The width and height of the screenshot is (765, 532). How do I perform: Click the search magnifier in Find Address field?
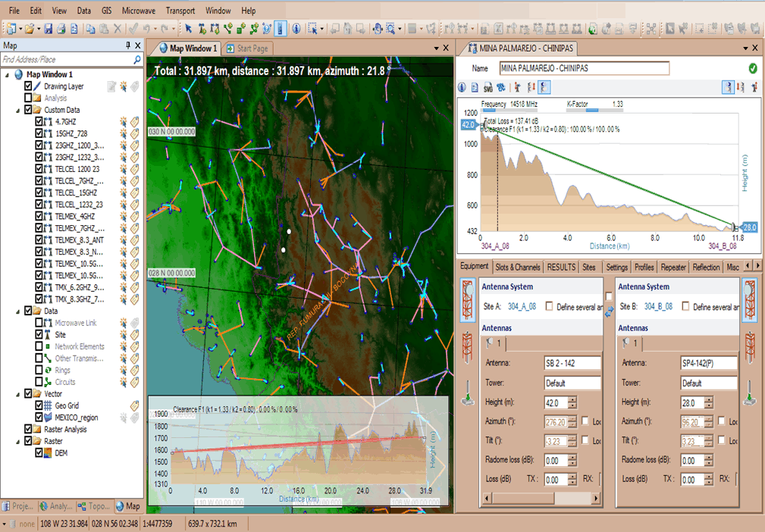pyautogui.click(x=137, y=59)
